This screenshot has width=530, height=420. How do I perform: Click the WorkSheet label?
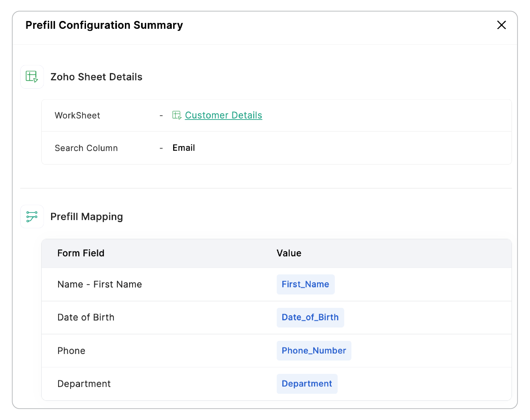pyautogui.click(x=77, y=115)
